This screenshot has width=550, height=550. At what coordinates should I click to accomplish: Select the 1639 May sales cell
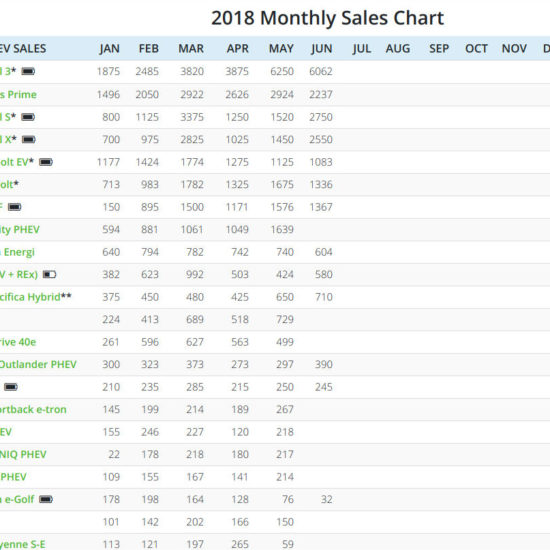pos(282,229)
